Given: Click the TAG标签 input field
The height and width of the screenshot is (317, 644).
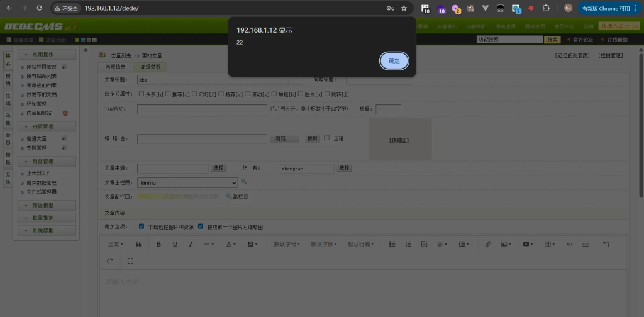Looking at the screenshot, I should tap(202, 109).
